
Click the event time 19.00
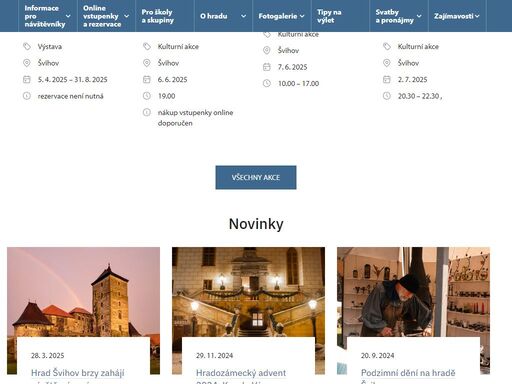tap(166, 96)
